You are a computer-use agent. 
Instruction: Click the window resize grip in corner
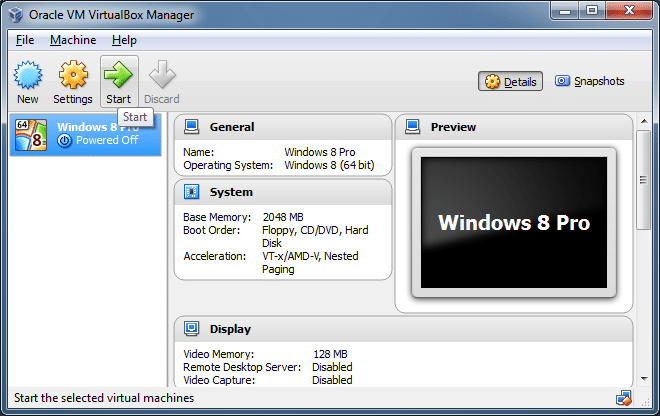645,402
